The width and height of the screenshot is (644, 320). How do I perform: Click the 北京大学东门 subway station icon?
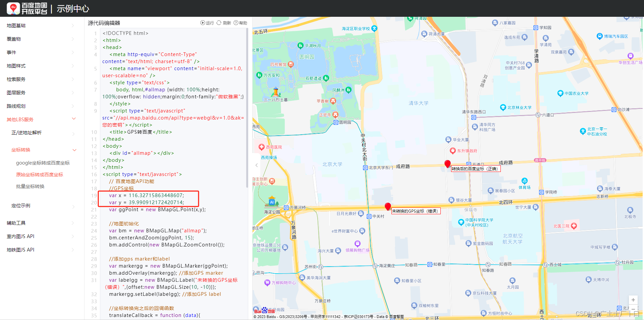coord(365,168)
